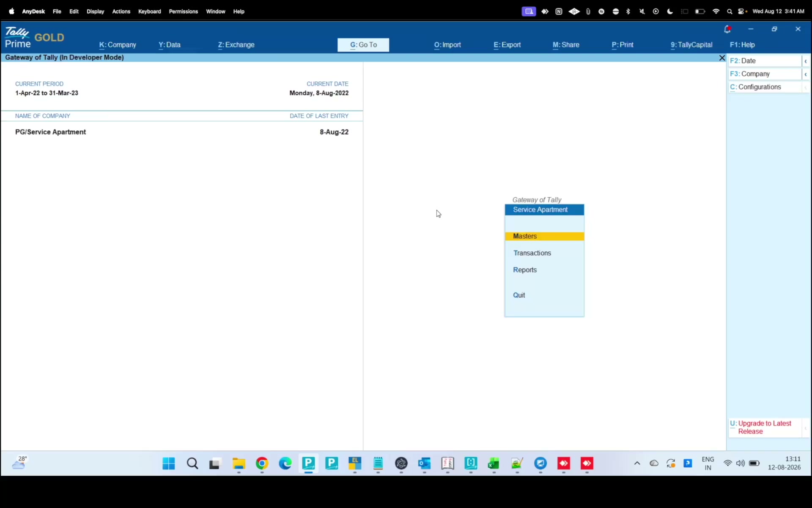The height and width of the screenshot is (508, 812).
Task: Open the AnyDesk app menu
Action: click(x=33, y=11)
